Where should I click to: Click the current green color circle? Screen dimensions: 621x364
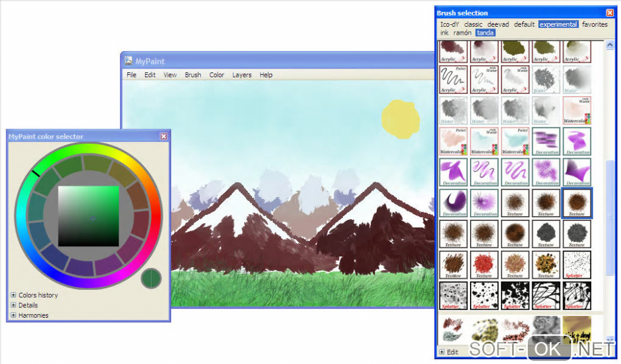151,278
